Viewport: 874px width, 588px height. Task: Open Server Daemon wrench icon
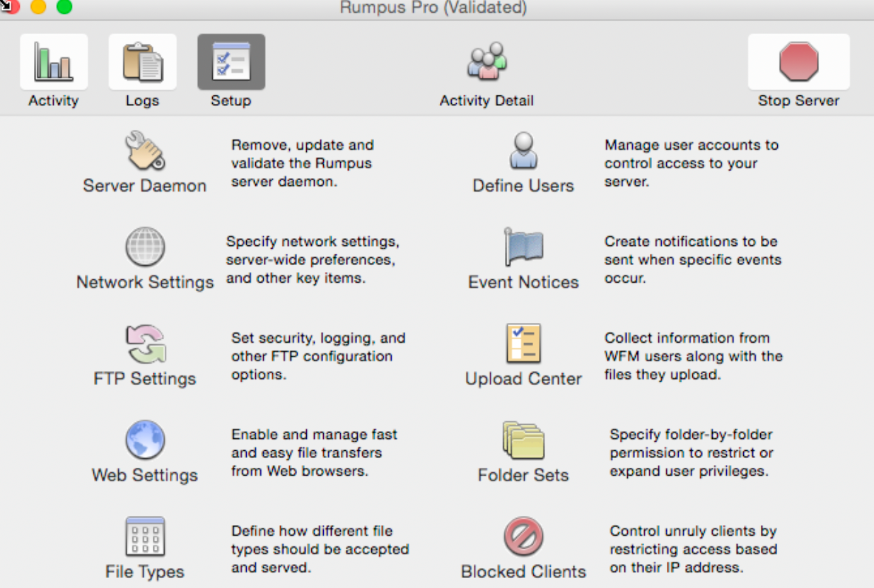tap(145, 151)
